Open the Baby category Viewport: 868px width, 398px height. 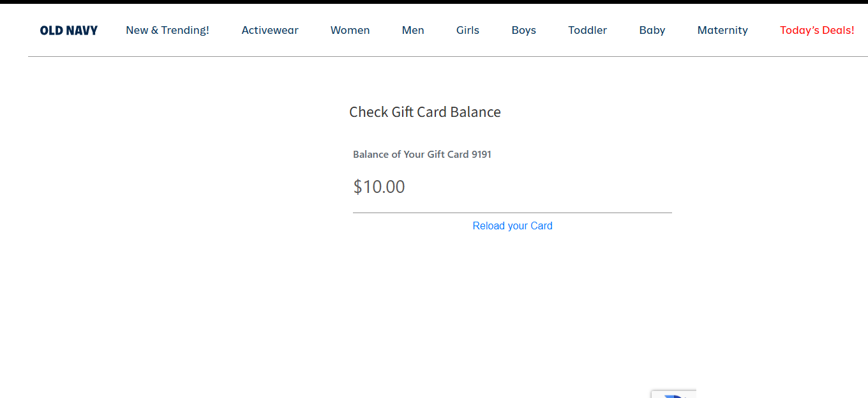652,30
